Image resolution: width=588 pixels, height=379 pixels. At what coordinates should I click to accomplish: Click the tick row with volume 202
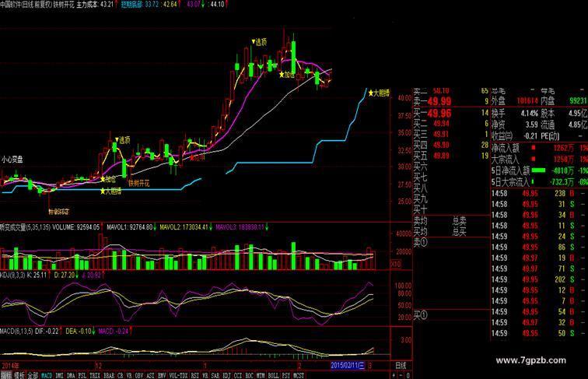click(x=539, y=279)
